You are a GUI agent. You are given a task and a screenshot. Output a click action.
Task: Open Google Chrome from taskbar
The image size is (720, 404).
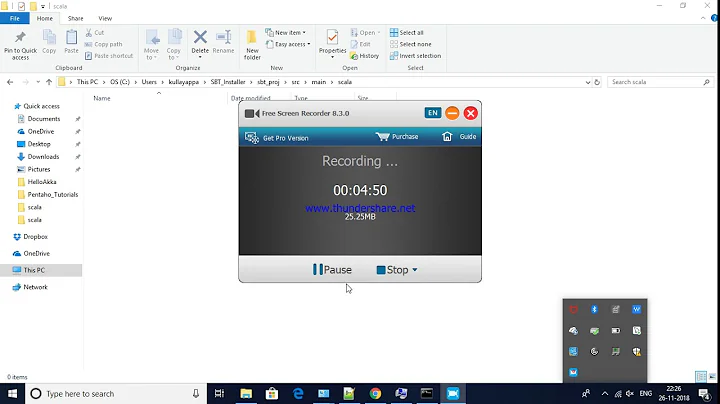coord(375,394)
